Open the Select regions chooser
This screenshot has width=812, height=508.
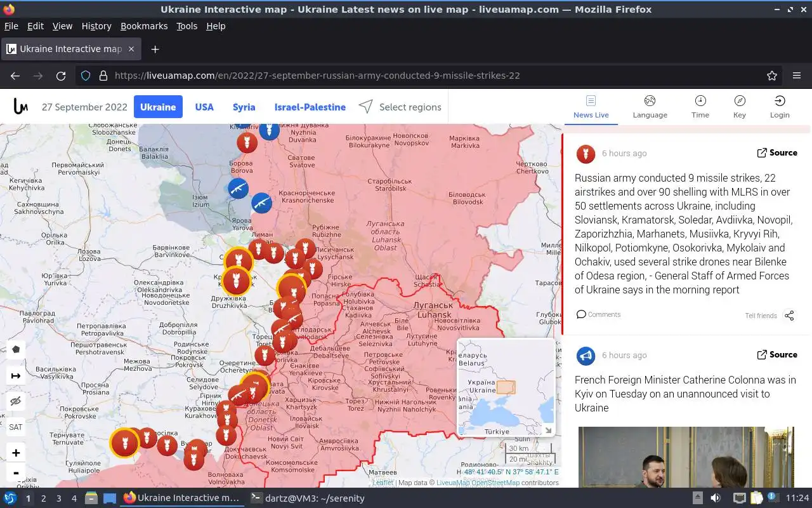coord(400,107)
